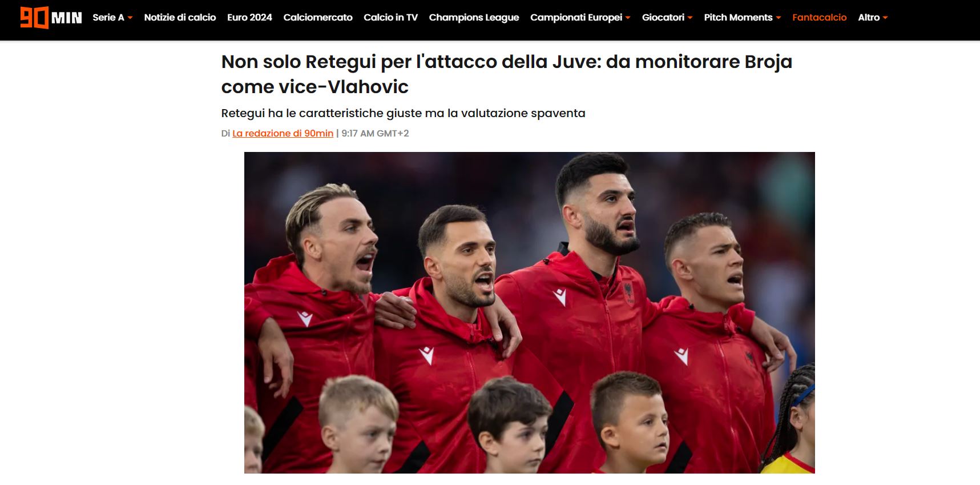Click La redazione di 90min author link

point(283,133)
